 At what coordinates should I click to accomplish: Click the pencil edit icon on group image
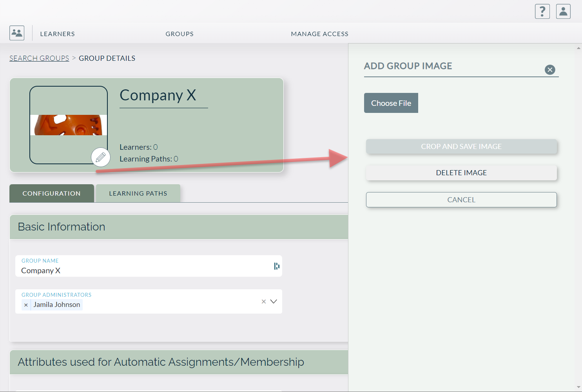(101, 157)
